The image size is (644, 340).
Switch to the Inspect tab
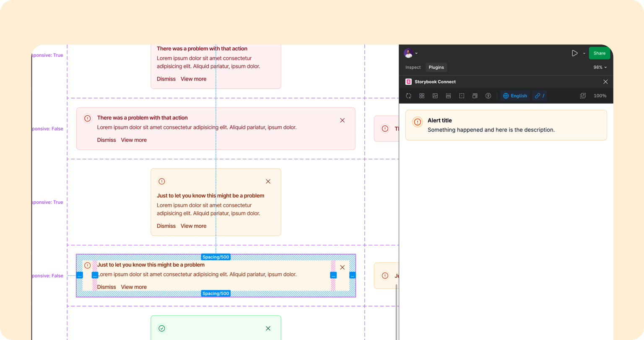pyautogui.click(x=413, y=67)
